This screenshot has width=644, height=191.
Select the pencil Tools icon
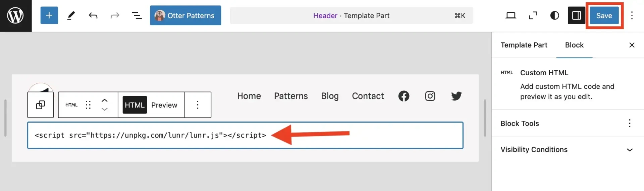click(x=71, y=15)
